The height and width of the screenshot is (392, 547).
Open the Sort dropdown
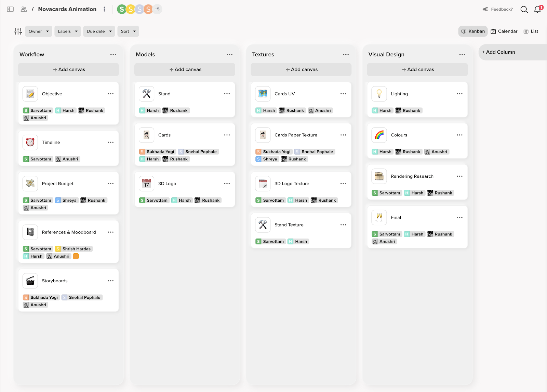pyautogui.click(x=128, y=31)
